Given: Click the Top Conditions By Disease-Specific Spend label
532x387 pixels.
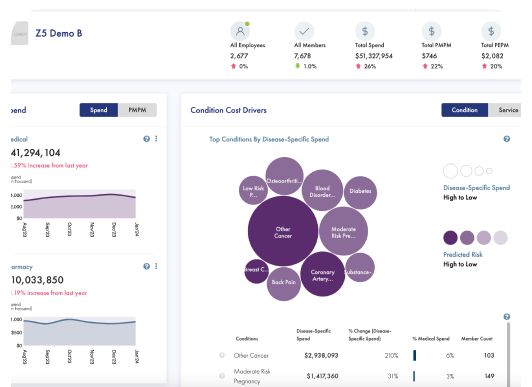Looking at the screenshot, I should [269, 139].
